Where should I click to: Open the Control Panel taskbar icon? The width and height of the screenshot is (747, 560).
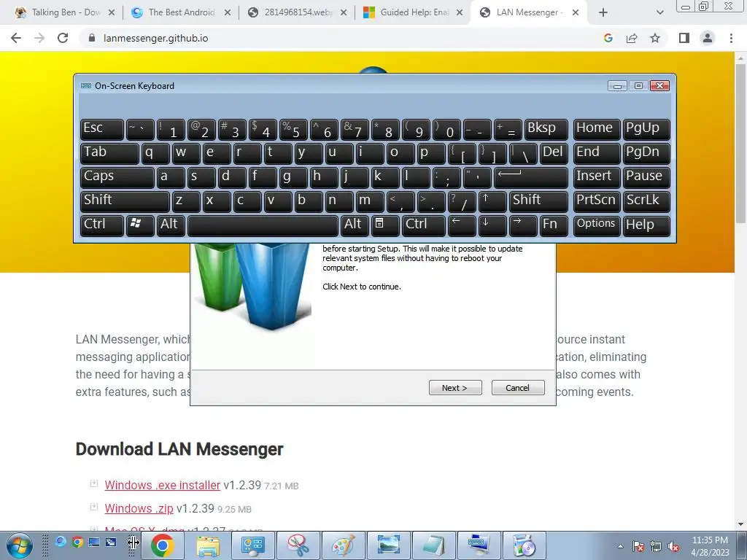(x=253, y=545)
